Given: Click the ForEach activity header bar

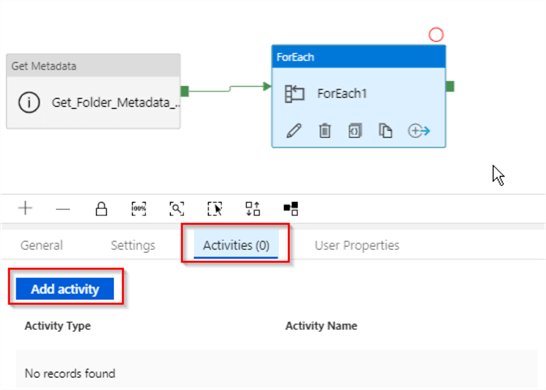Looking at the screenshot, I should (358, 57).
